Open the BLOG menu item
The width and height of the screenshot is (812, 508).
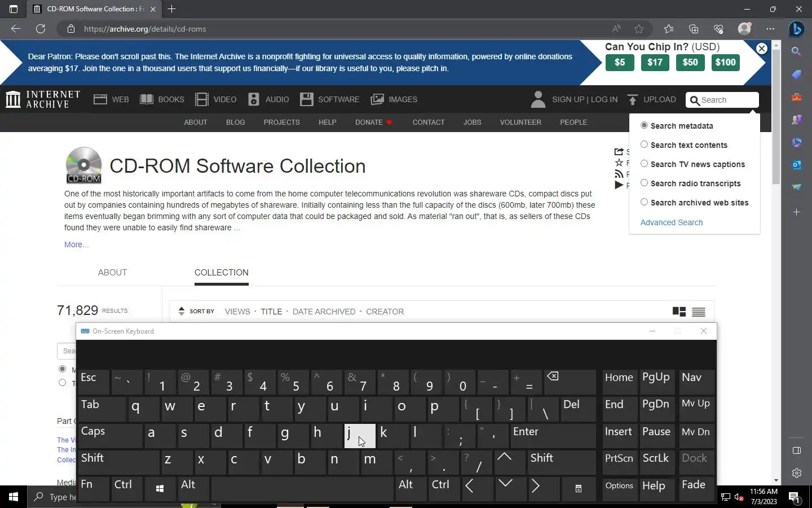click(235, 122)
